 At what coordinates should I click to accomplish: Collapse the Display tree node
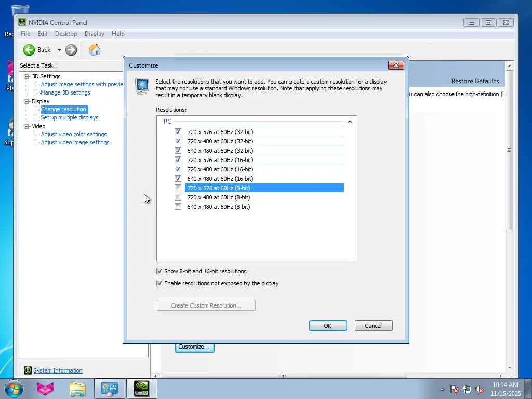click(x=26, y=101)
